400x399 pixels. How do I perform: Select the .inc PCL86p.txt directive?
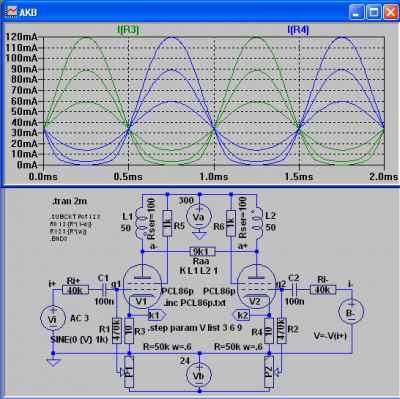(x=194, y=303)
